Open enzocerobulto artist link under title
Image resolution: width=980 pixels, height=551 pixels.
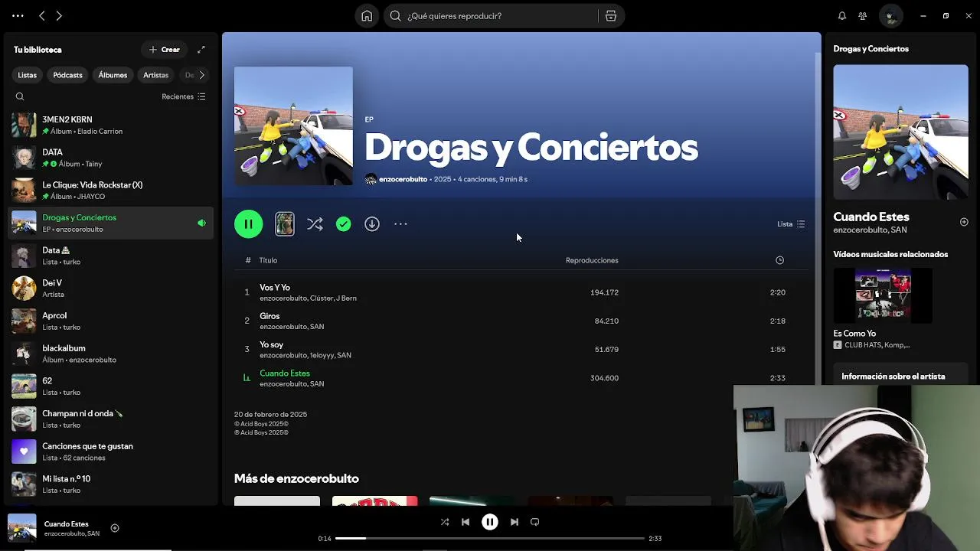pos(403,179)
